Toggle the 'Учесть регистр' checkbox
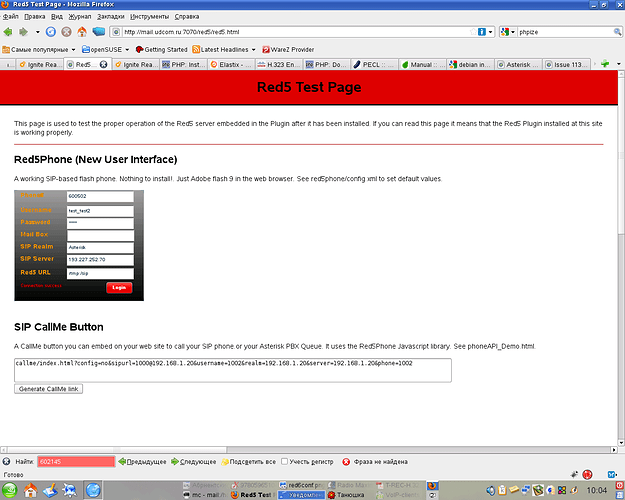Screen dimensions: 625x500 click(x=284, y=461)
